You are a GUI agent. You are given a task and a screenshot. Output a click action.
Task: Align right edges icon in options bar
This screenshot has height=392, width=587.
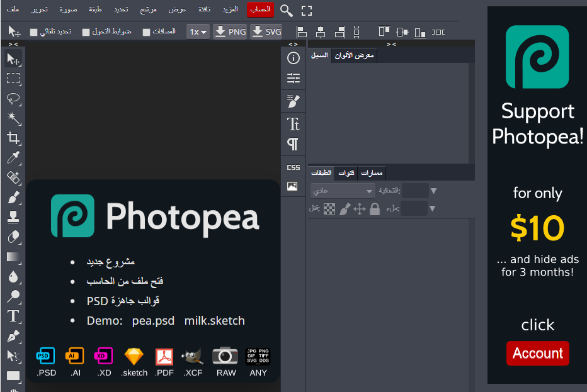tap(340, 32)
